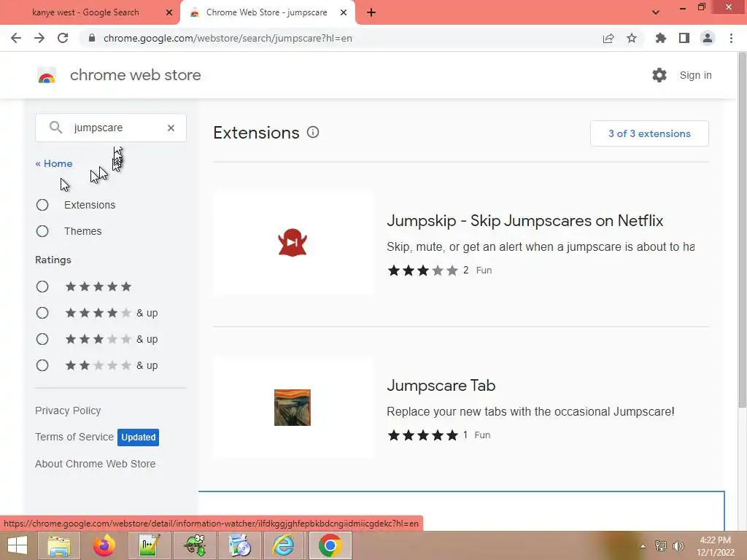Open the Privacy Policy link
Screen dimensions: 747x560
pos(68,411)
